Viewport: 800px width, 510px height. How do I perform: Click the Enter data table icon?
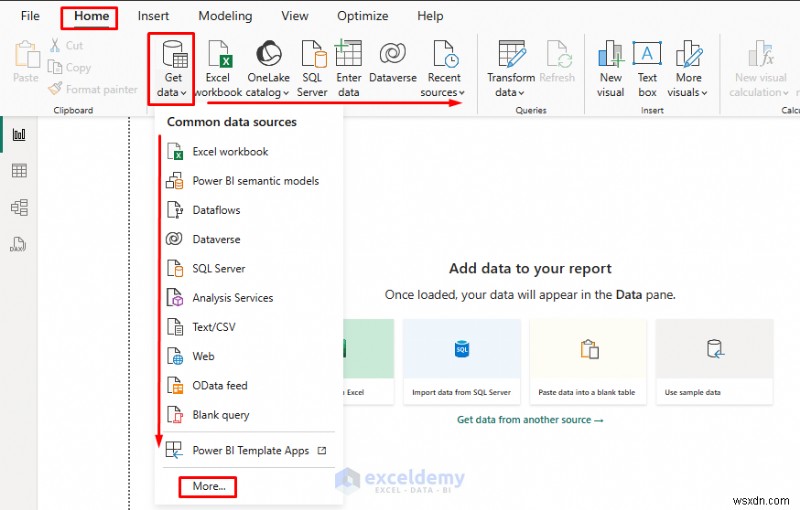pyautogui.click(x=348, y=53)
